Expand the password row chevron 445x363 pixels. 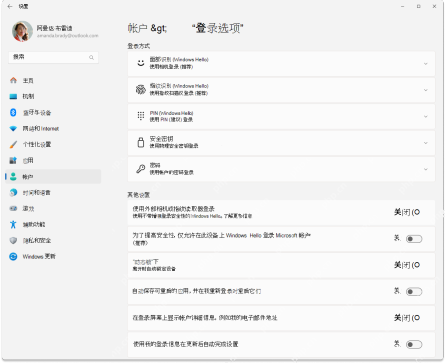(426, 169)
